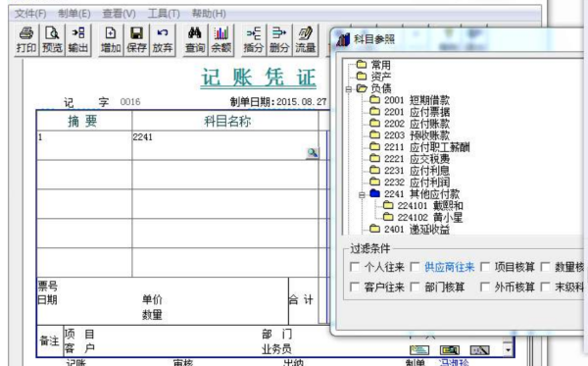588x366 pixels.
Task: Select account 2211 应付职工薪酬
Action: [419, 147]
